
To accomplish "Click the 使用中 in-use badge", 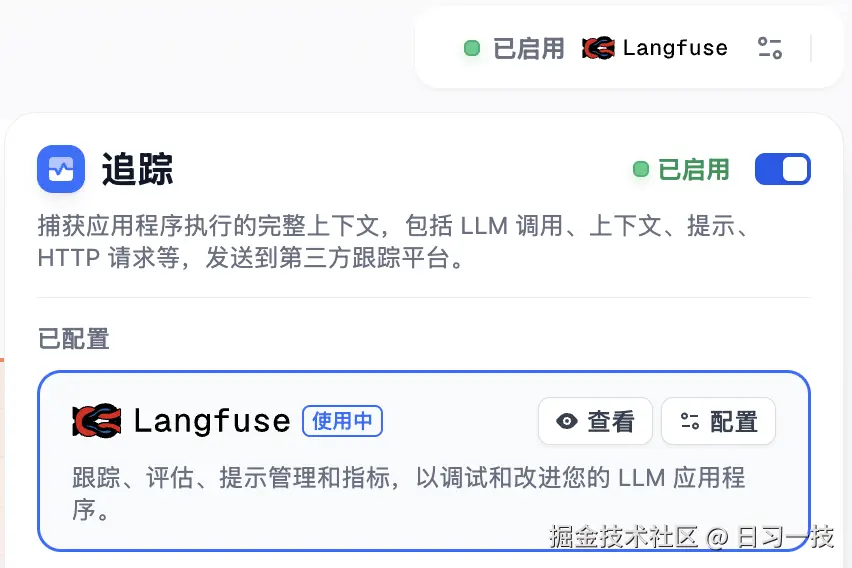I will 342,421.
